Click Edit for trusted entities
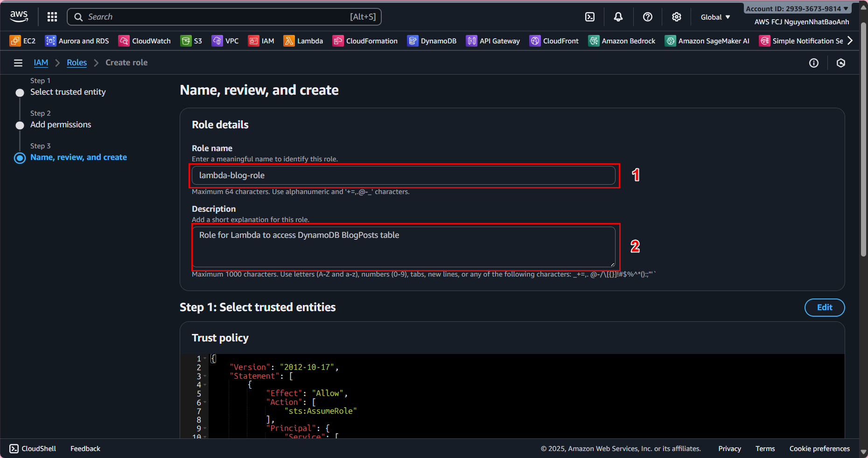The image size is (868, 458). click(824, 307)
